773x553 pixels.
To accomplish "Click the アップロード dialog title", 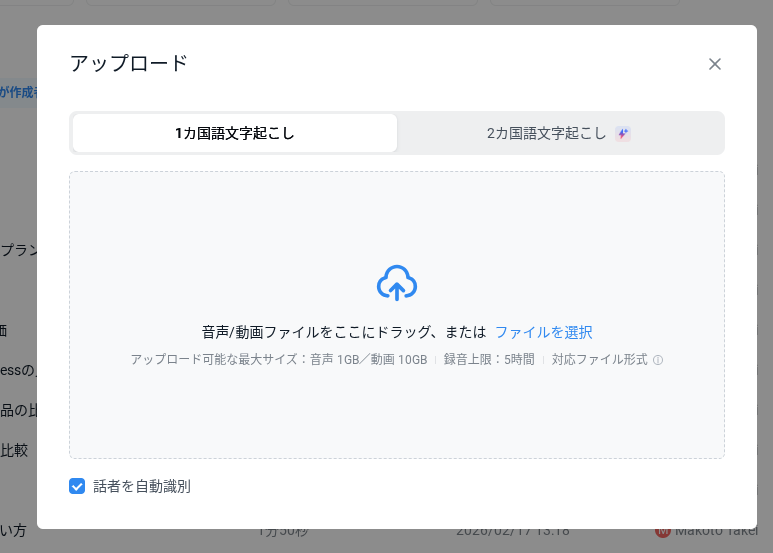I will click(x=129, y=63).
